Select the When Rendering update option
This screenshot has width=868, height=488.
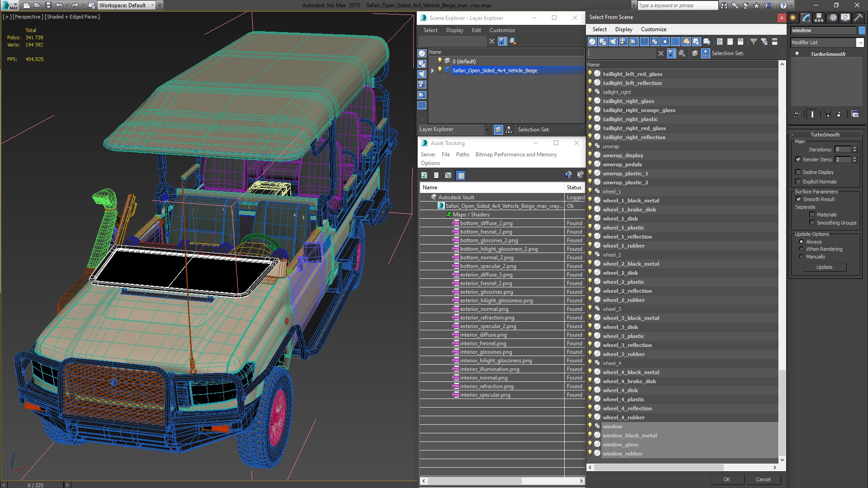click(x=801, y=249)
